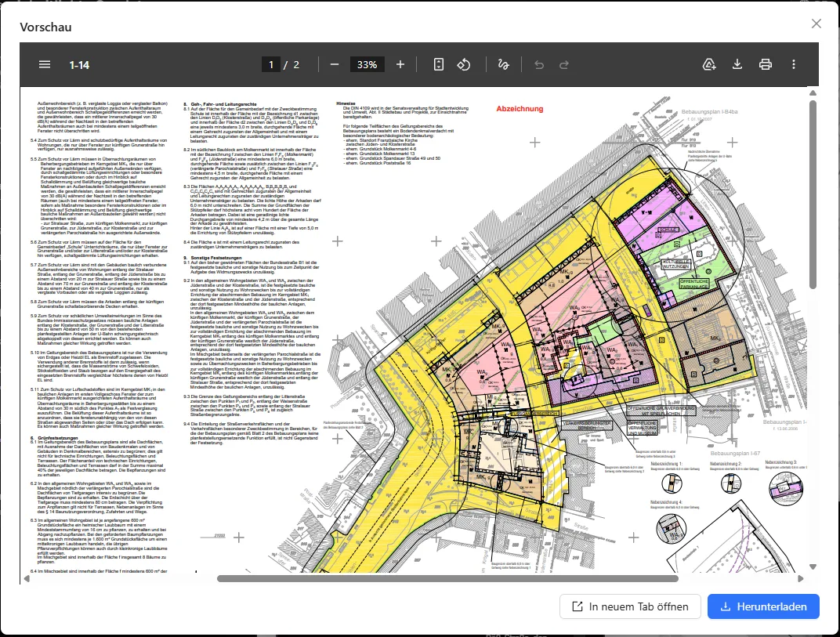The width and height of the screenshot is (840, 637).
Task: Click the redo arrow icon
Action: pyautogui.click(x=563, y=65)
